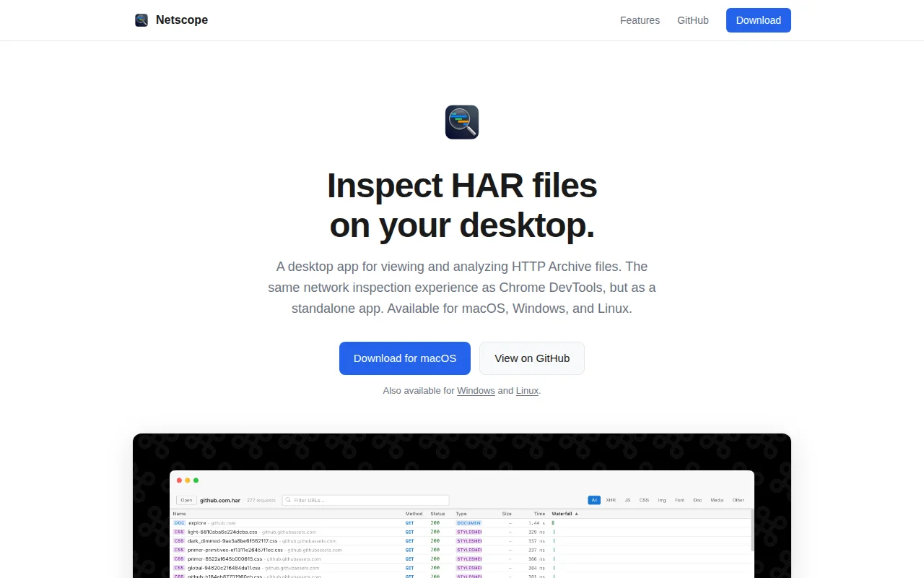Viewport: 924px width, 578px height.
Task: Click the red close dot in app screenshot
Action: (180, 480)
